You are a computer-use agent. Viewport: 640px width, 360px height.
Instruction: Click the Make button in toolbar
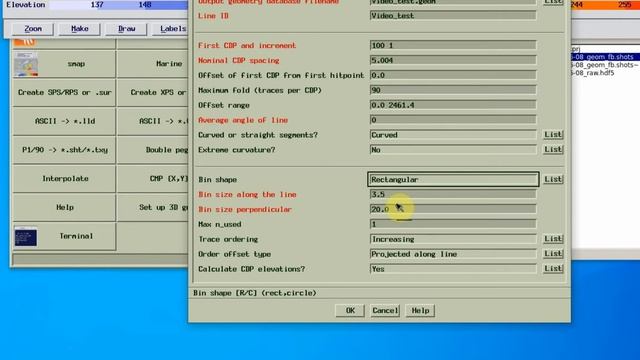[x=80, y=29]
